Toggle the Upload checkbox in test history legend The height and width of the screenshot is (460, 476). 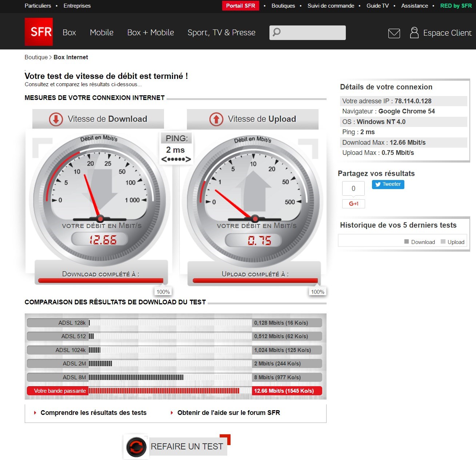(443, 241)
